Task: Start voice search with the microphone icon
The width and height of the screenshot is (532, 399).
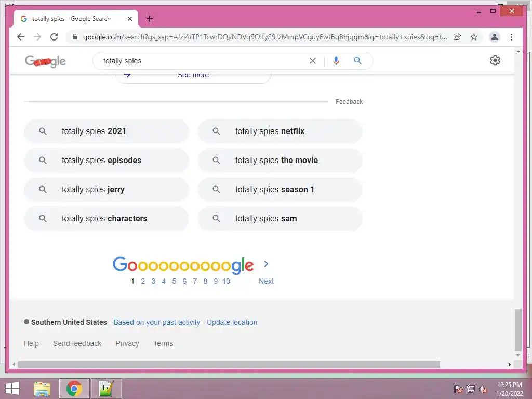Action: (x=336, y=61)
